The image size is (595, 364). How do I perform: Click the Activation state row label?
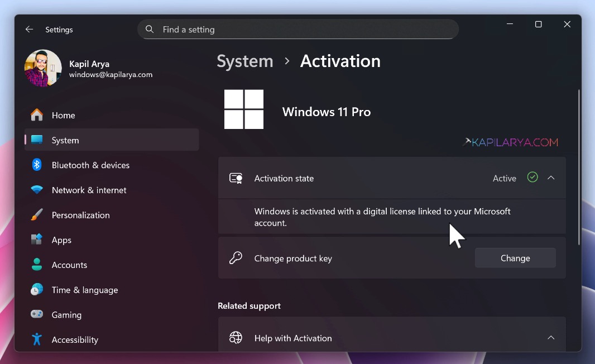(x=284, y=179)
